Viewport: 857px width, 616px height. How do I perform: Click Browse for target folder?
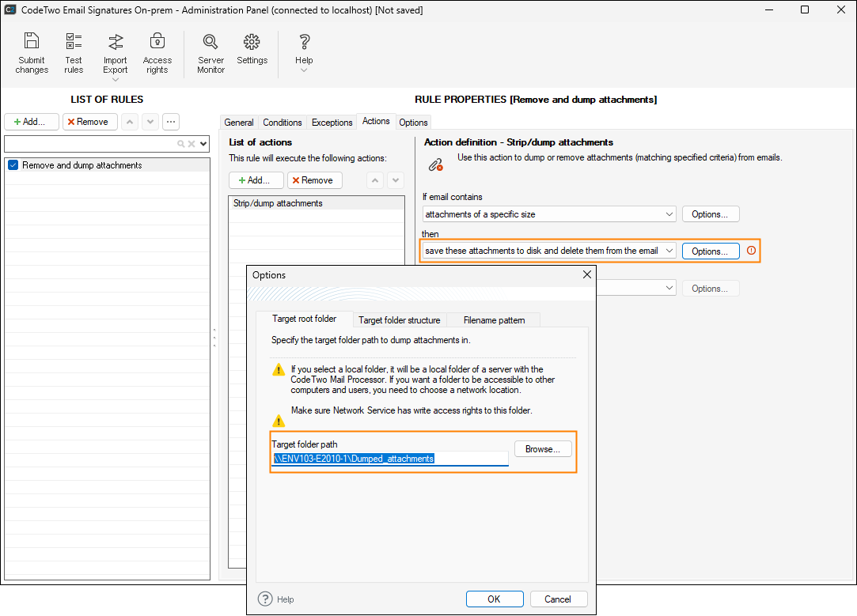(x=542, y=448)
